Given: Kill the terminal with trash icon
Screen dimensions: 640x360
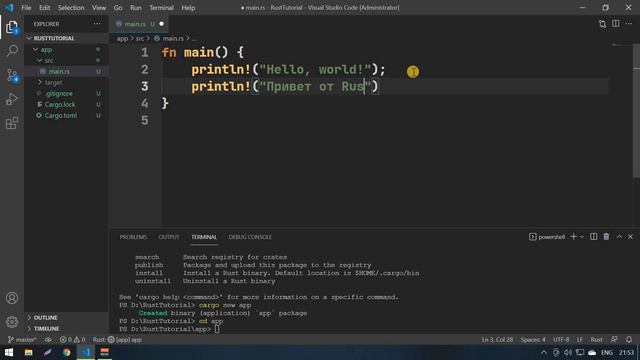Looking at the screenshot, I should point(606,237).
